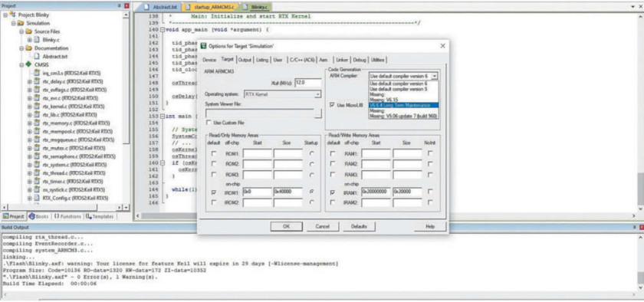Click the Documentation folder icon
This screenshot has height=302, width=644.
click(x=29, y=48)
